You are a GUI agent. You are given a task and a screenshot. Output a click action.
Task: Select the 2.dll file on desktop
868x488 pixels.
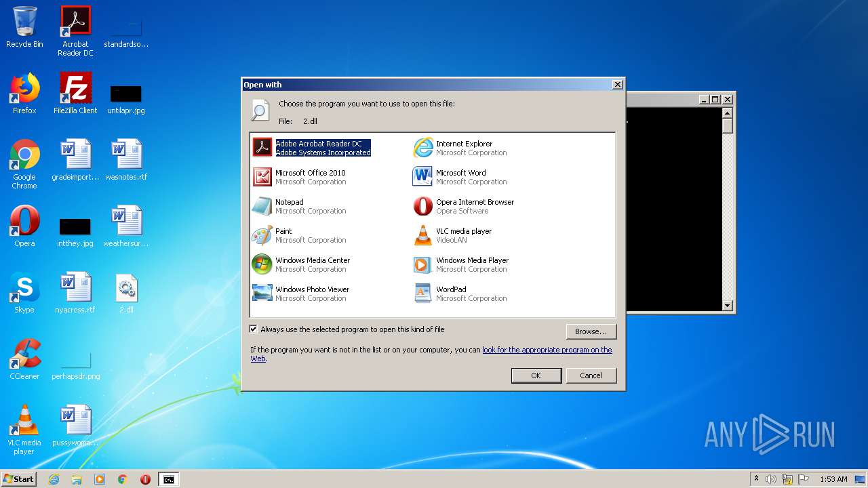click(x=126, y=293)
